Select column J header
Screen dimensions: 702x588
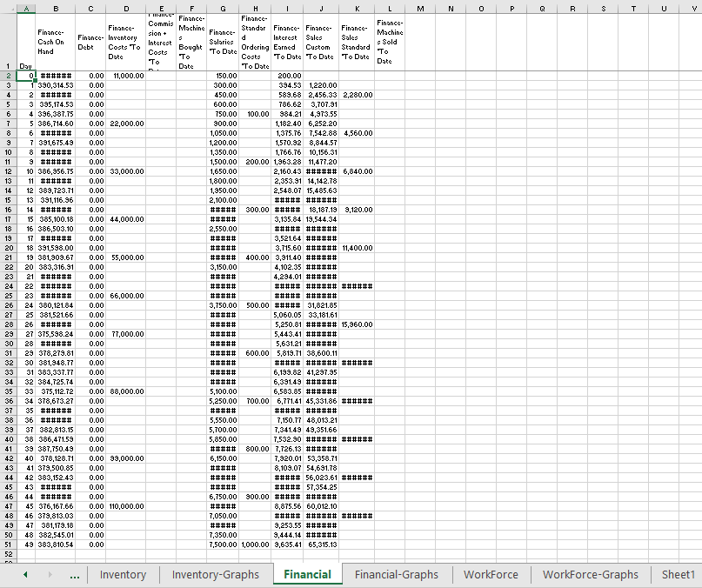coord(321,9)
